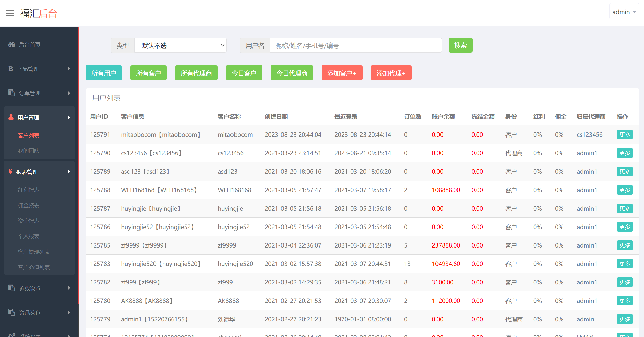Click the yen icon beside 报表管理
Viewport: 644px width, 337px height.
10,172
